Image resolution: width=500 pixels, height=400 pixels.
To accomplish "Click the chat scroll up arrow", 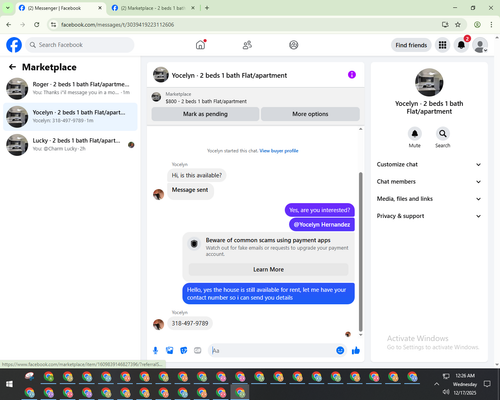I will (x=360, y=129).
